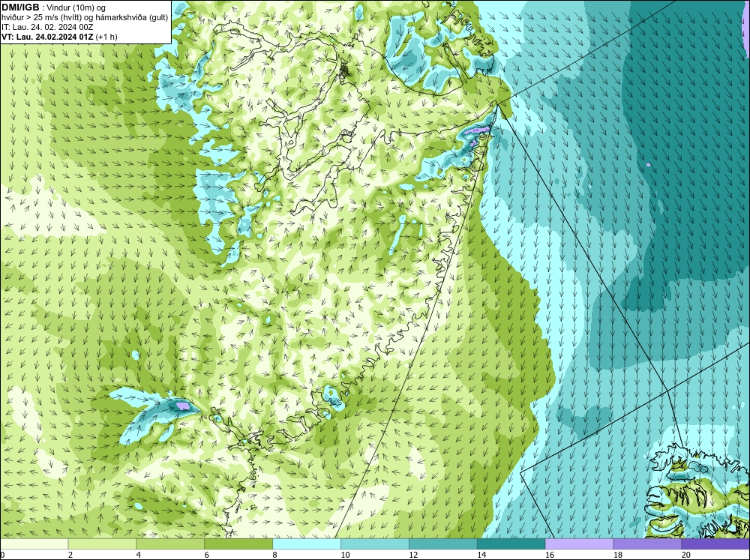Click the legend label '14'
Screen dimensions: 750x560
coord(481,555)
